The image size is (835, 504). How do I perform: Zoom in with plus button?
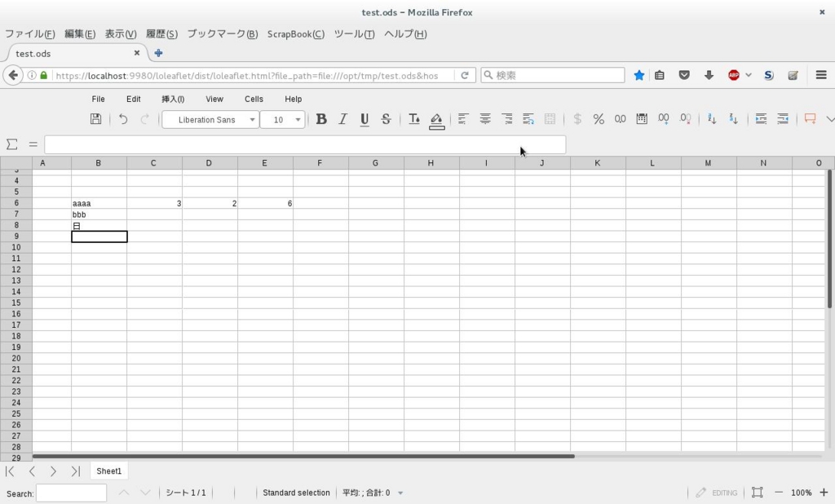pos(824,493)
